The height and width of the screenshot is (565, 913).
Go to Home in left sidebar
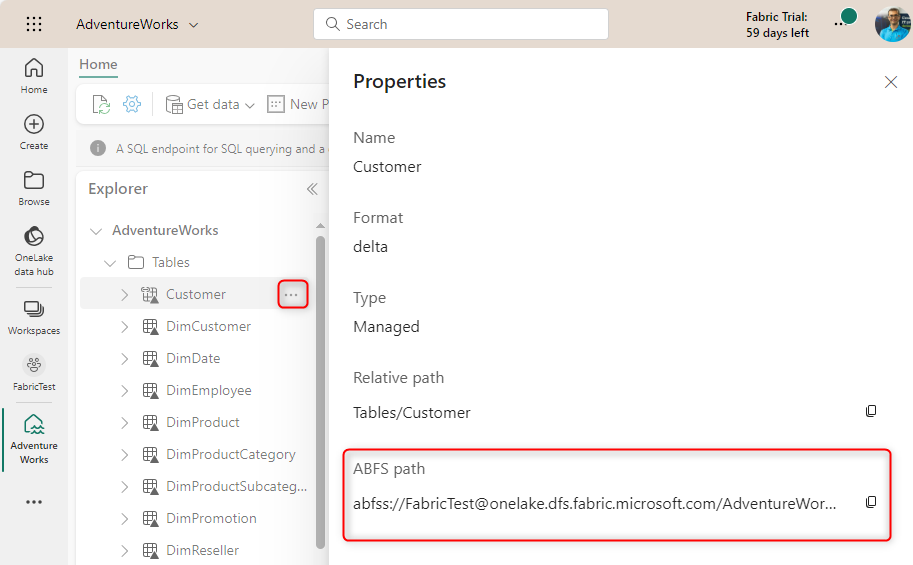[34, 75]
